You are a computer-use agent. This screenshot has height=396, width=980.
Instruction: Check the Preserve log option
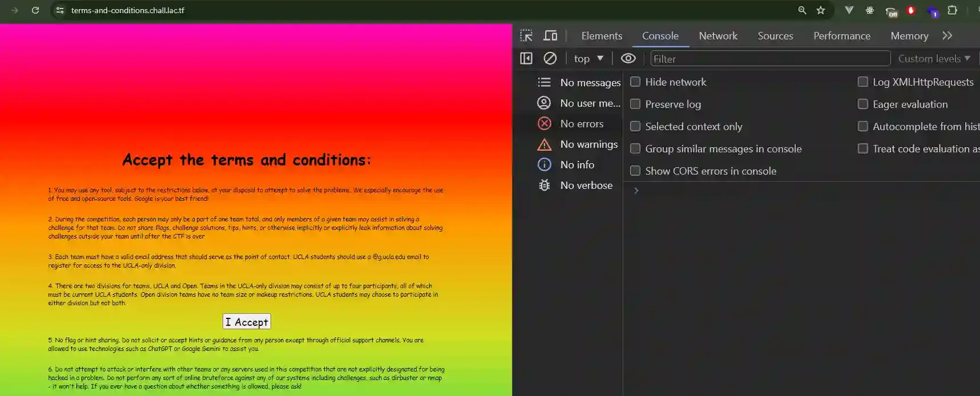(x=635, y=104)
